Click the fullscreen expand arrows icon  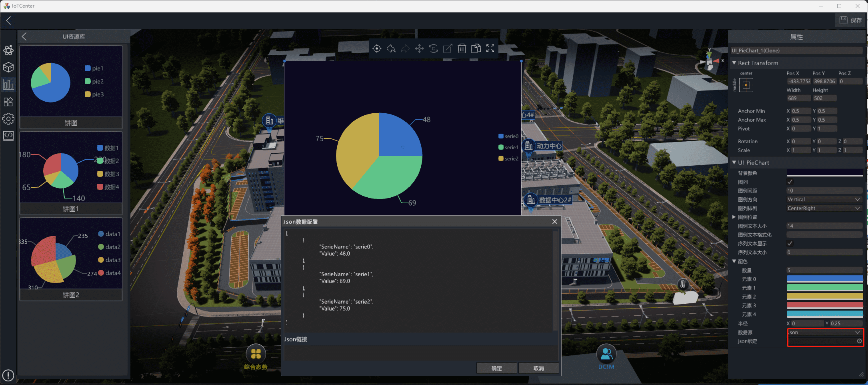pyautogui.click(x=490, y=49)
